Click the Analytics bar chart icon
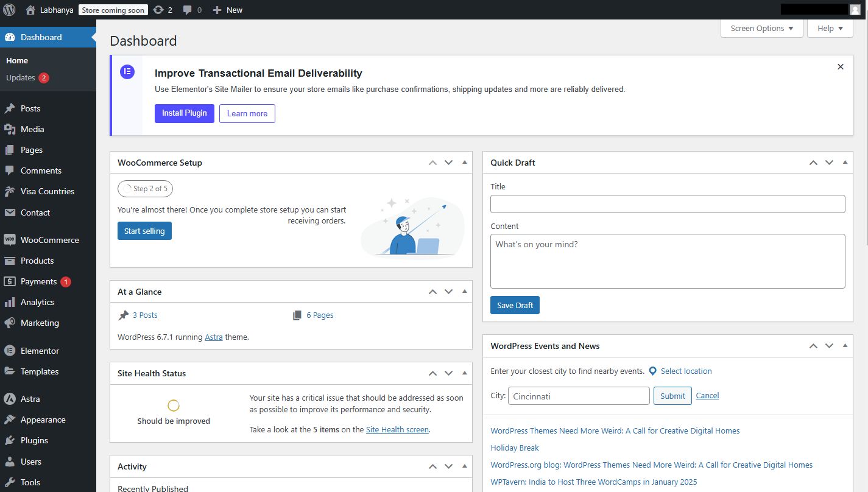The width and height of the screenshot is (868, 492). [x=10, y=302]
